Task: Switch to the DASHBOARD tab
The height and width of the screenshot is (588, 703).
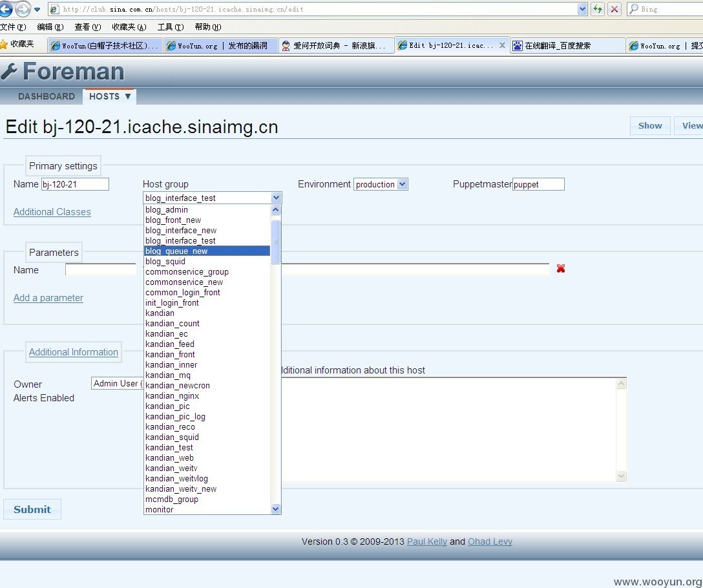Action: (46, 96)
